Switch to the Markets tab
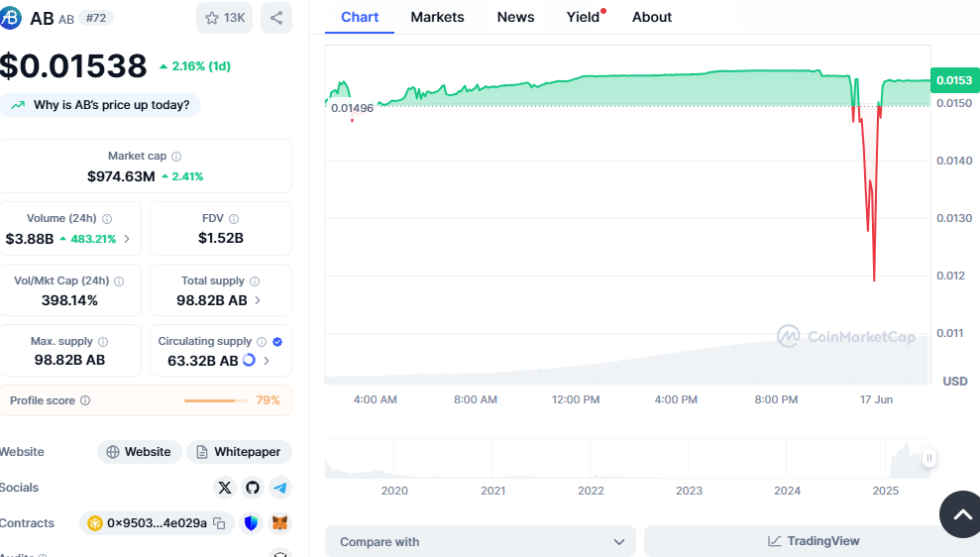 438,18
